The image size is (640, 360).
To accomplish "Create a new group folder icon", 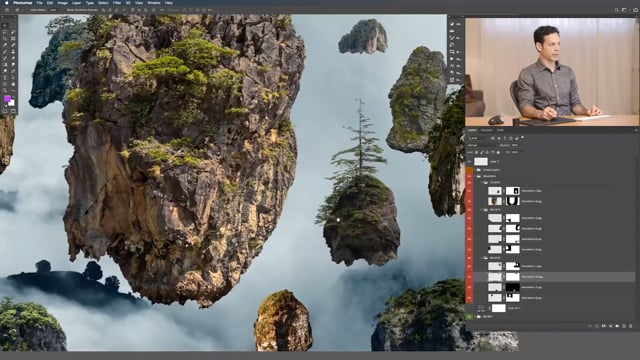I will (617, 326).
